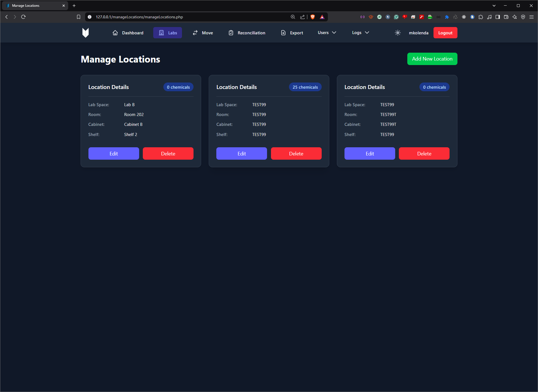The image size is (538, 392).
Task: Click the browser reload button
Action: click(23, 17)
